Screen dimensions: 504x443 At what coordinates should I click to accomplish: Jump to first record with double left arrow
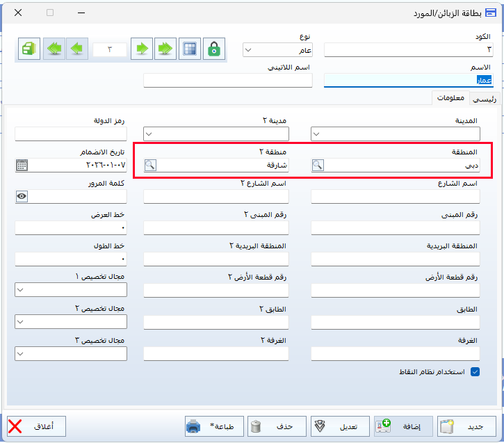54,49
